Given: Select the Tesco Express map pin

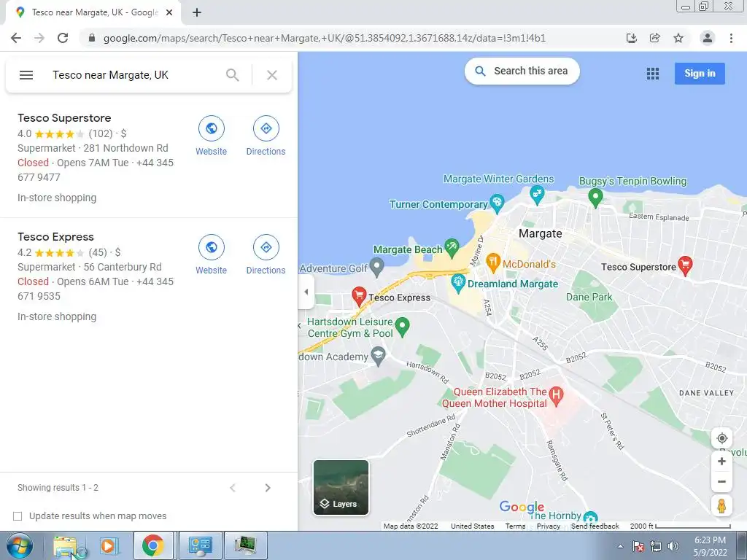Looking at the screenshot, I should tap(359, 296).
